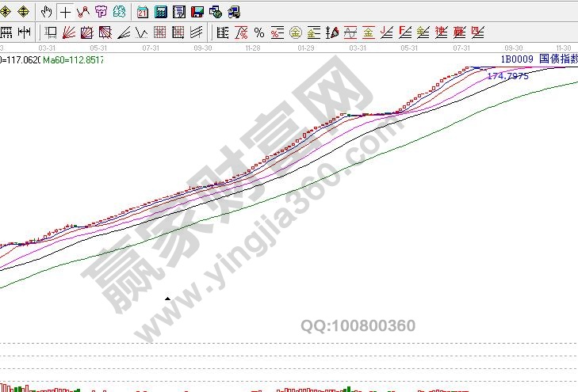Click the 节 solar term icon
578x392 pixels.
click(x=101, y=12)
